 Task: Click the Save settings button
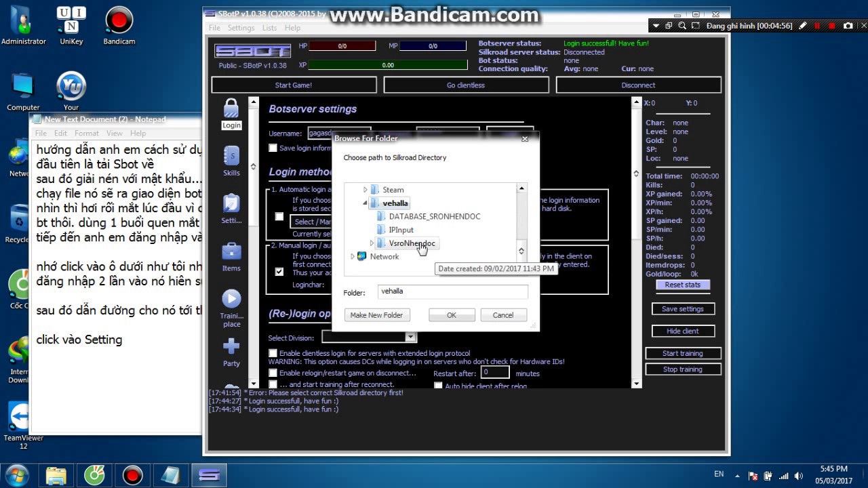(682, 309)
